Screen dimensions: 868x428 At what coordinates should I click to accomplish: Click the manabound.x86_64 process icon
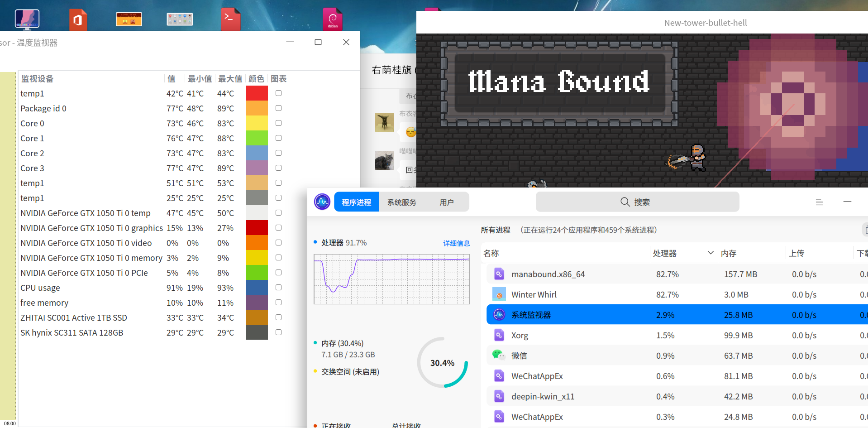[499, 274]
